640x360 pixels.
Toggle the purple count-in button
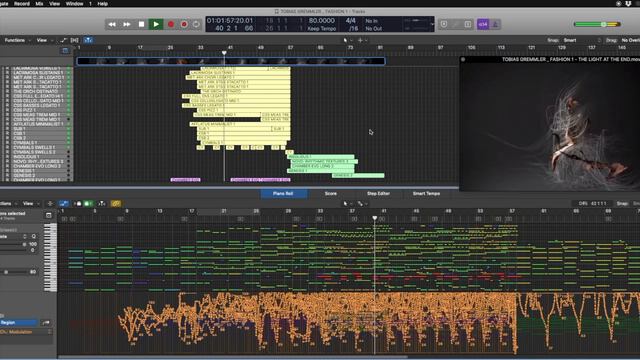[483, 24]
